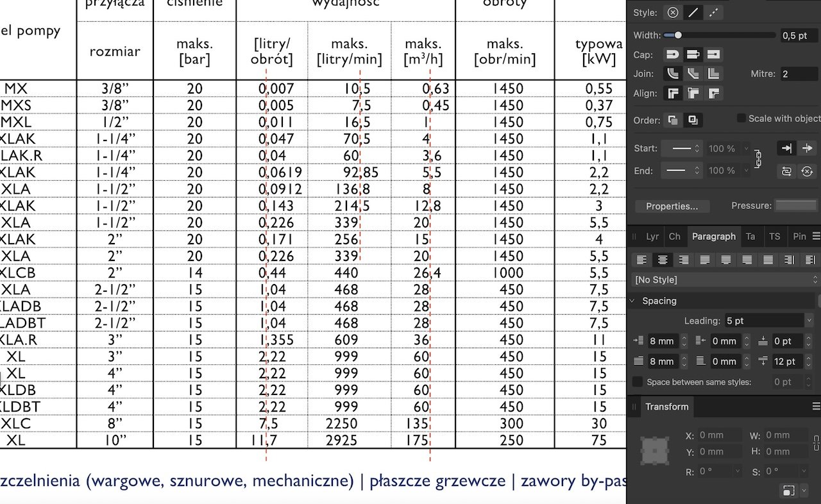Choose the mitre join option
This screenshot has height=504, width=821.
[x=713, y=74]
